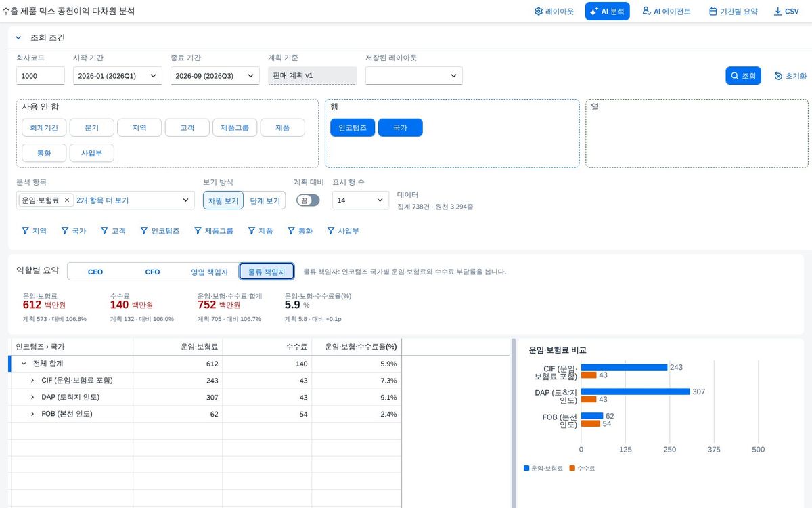Click the 운임·보험료 column header
812x508 pixels.
[x=177, y=347]
